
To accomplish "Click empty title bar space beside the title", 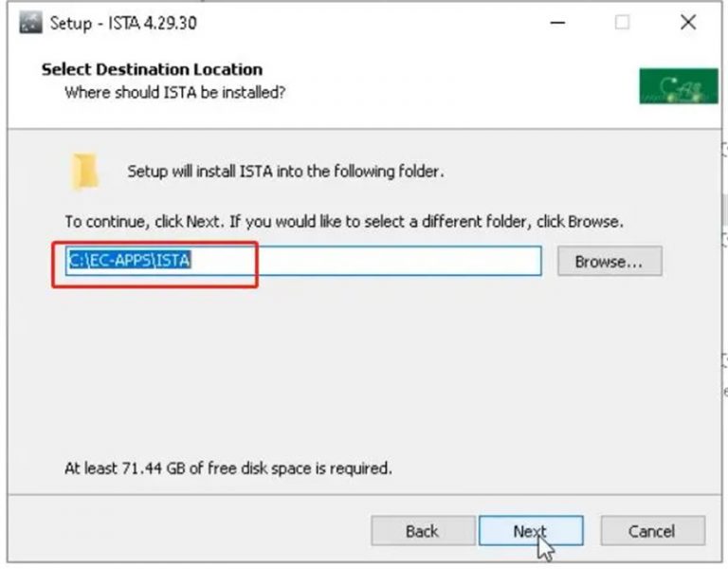I will (x=379, y=24).
